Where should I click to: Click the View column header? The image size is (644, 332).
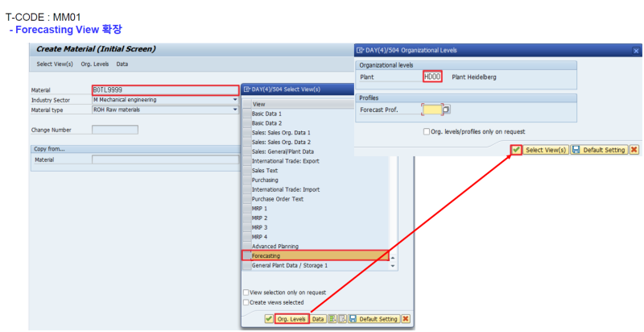(x=303, y=105)
